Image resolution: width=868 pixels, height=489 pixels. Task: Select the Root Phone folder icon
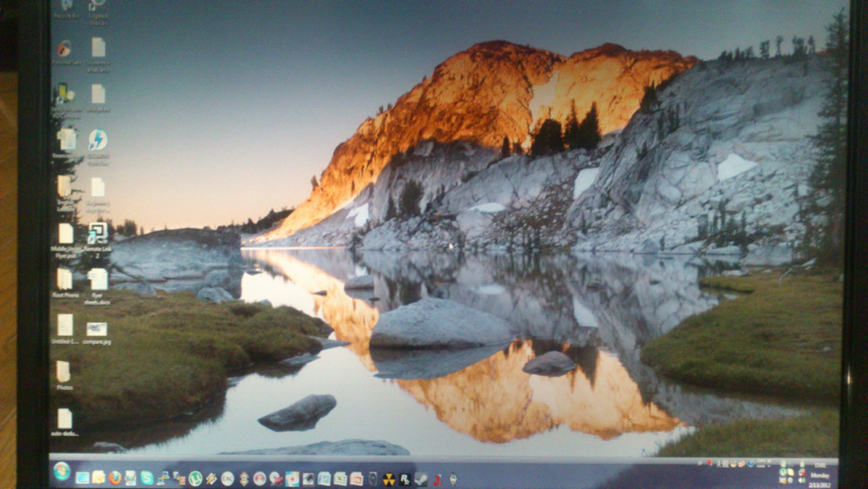pos(65,283)
